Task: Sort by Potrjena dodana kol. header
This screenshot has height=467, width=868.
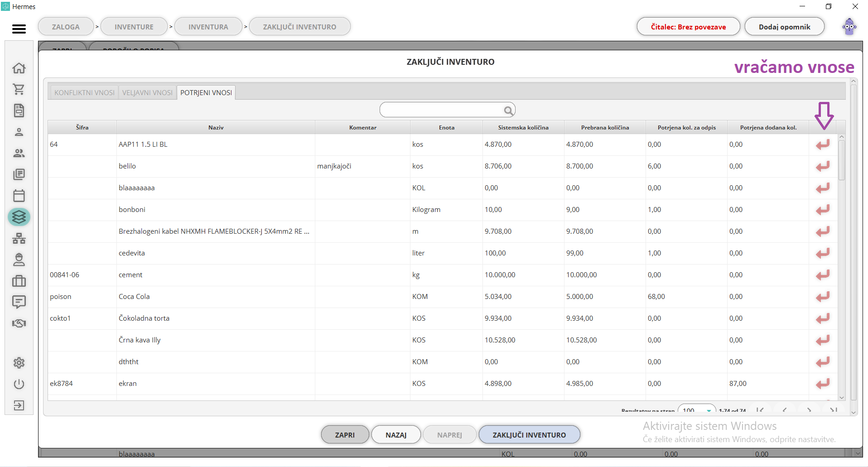Action: [x=768, y=127]
